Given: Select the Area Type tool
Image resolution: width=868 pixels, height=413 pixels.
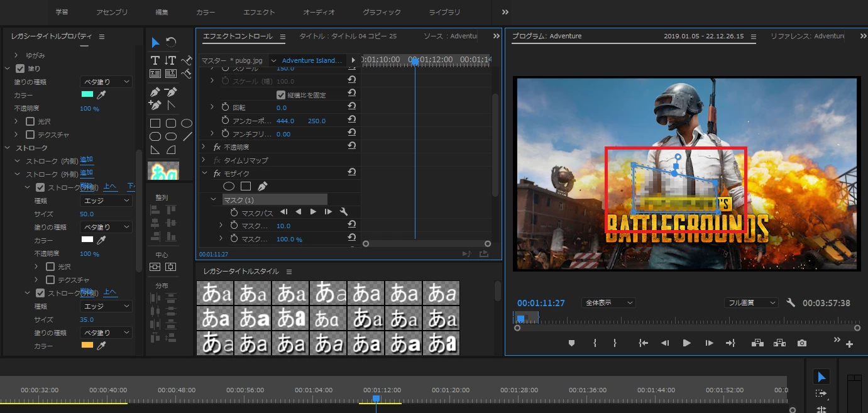Looking at the screenshot, I should (x=155, y=74).
